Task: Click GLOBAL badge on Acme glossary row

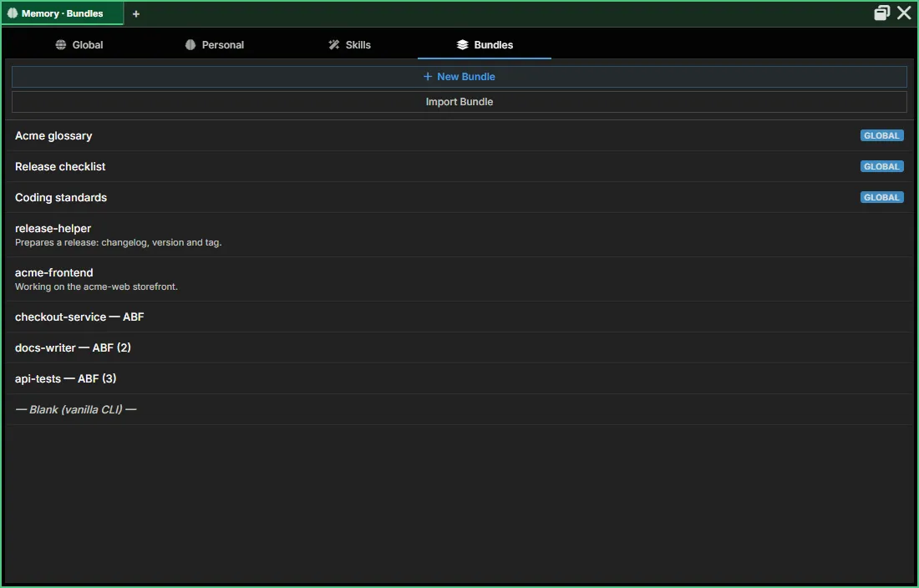Action: click(881, 136)
